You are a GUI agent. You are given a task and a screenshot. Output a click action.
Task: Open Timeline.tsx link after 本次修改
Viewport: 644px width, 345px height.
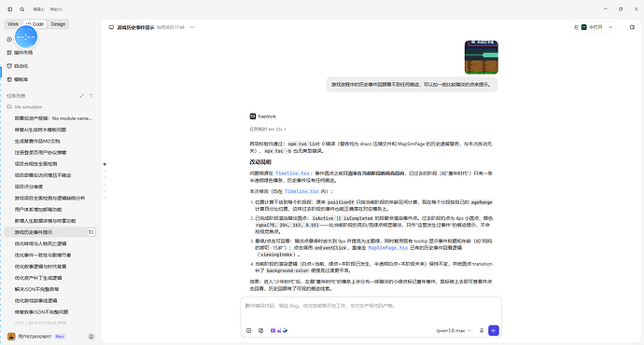coord(301,191)
